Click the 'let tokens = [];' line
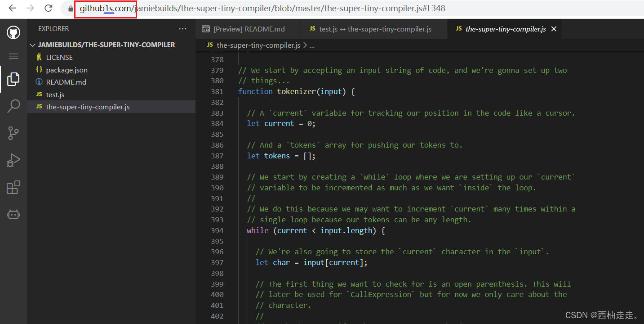This screenshot has width=644, height=324. point(281,156)
